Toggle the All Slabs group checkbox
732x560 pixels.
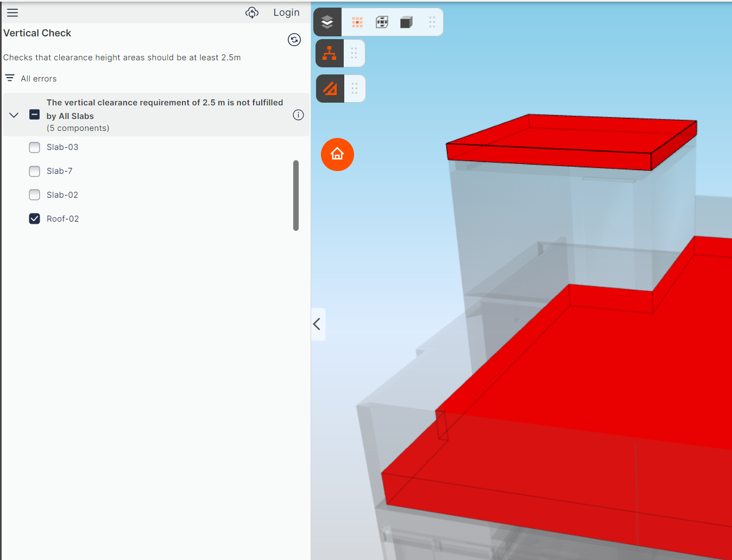point(34,115)
